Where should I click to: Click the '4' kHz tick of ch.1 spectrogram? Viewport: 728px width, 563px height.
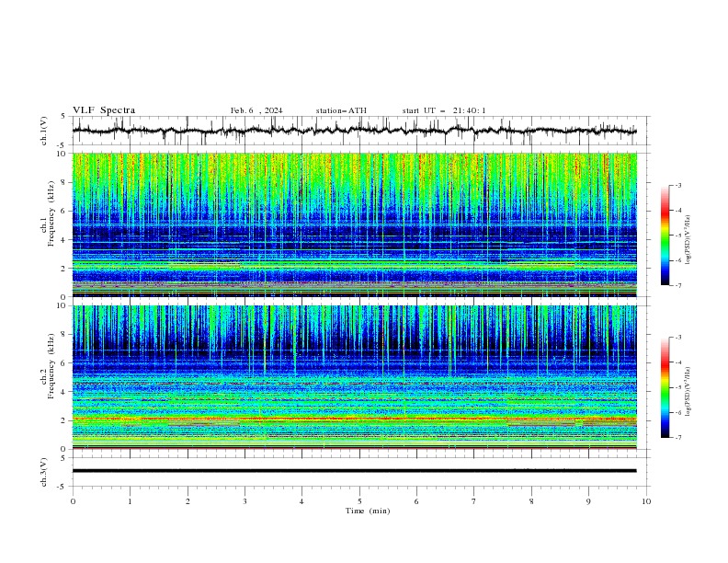pos(64,240)
